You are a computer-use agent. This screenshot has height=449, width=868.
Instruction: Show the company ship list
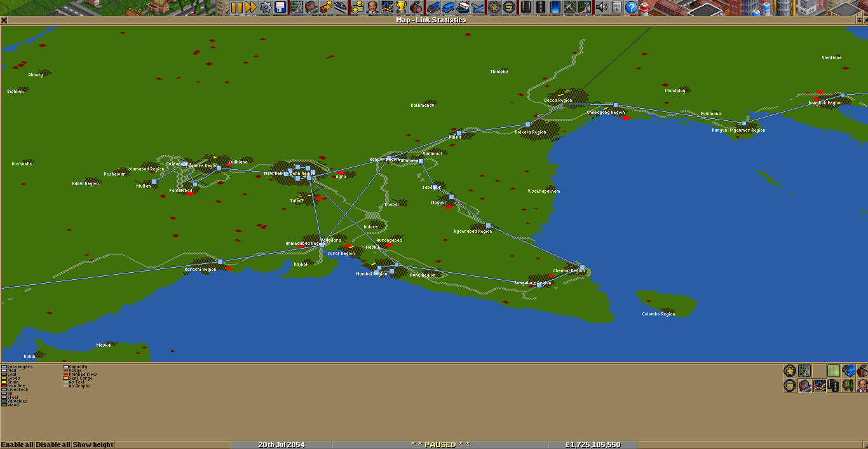coord(463,8)
